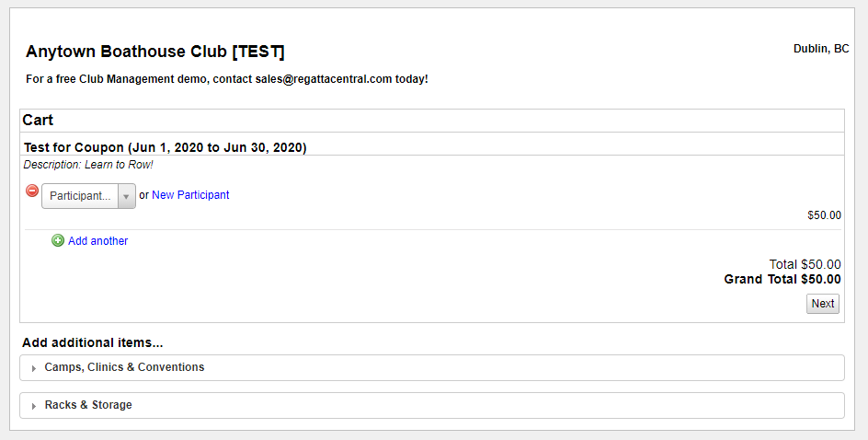Click the Add additional items... heading
The width and height of the screenshot is (868, 440).
(93, 343)
